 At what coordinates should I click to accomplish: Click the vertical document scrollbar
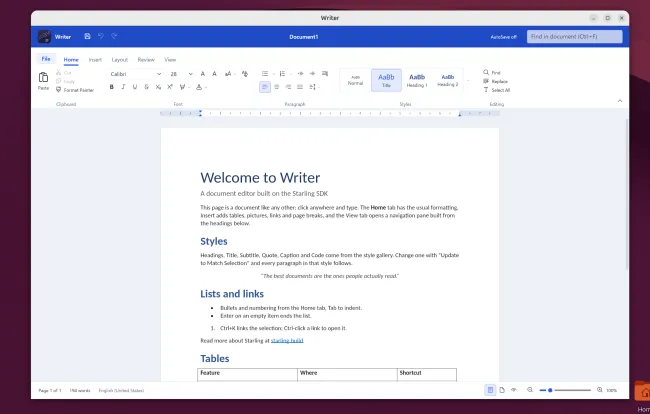coord(627,194)
